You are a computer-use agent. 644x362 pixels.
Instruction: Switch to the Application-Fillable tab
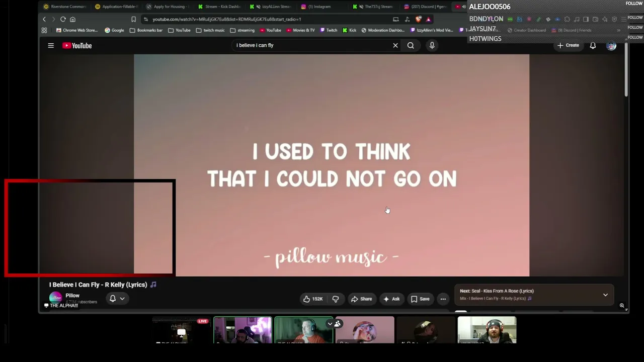point(116,7)
